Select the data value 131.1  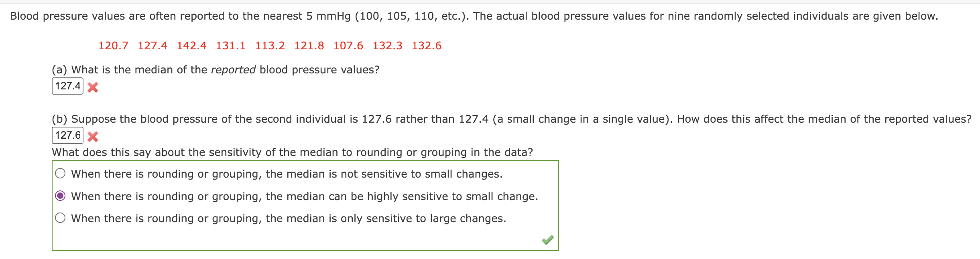coord(231,46)
